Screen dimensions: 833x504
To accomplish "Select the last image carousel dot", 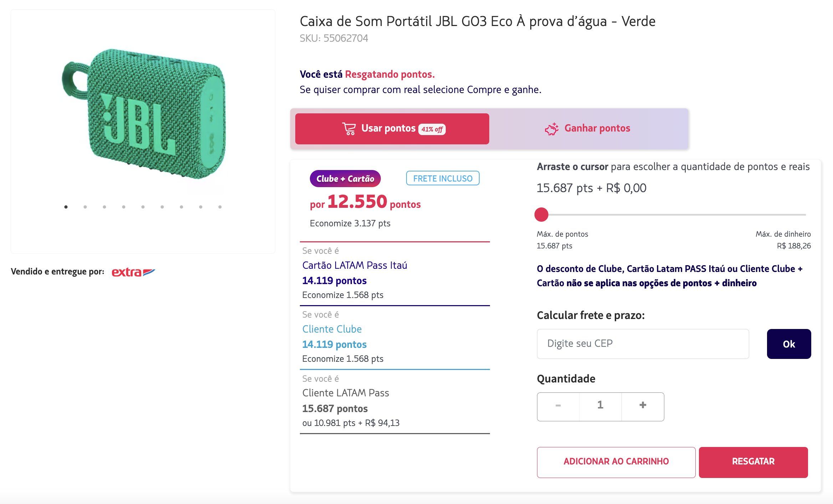I will (220, 207).
